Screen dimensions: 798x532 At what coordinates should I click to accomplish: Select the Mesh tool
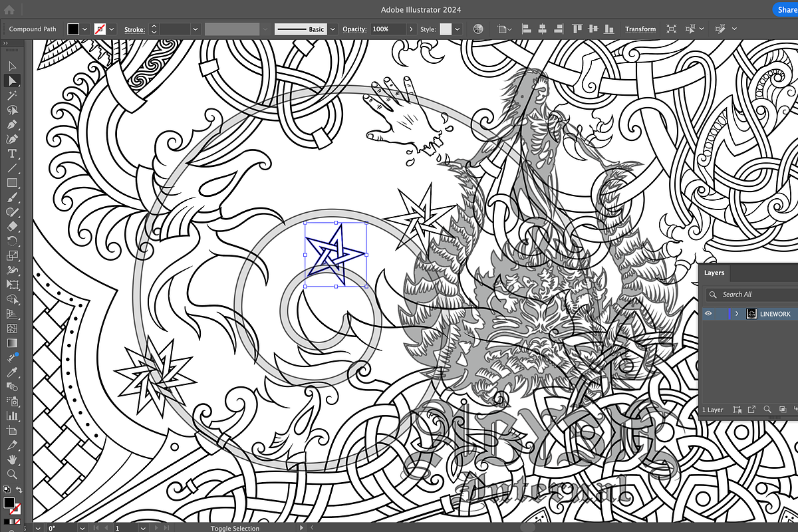tap(12, 329)
